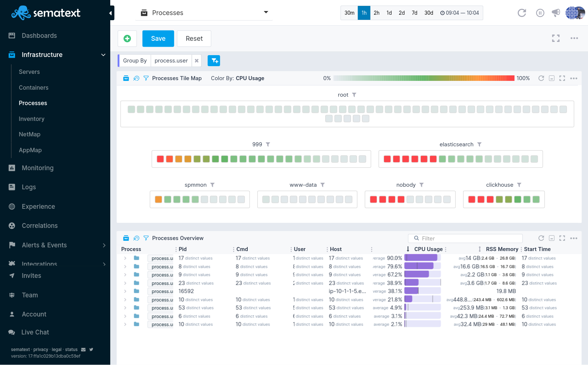The width and height of the screenshot is (588, 365).
Task: Open Containers in the sidebar
Action: (x=33, y=87)
